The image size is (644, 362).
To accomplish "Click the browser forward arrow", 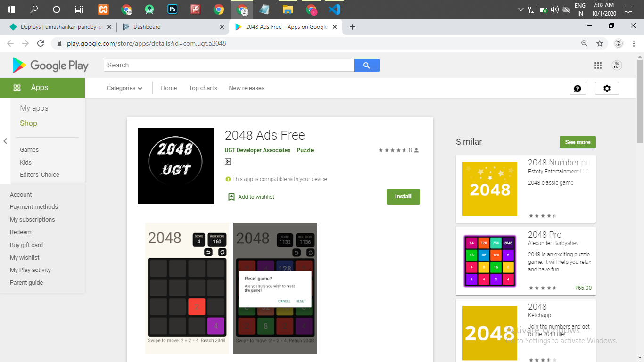I will point(25,43).
